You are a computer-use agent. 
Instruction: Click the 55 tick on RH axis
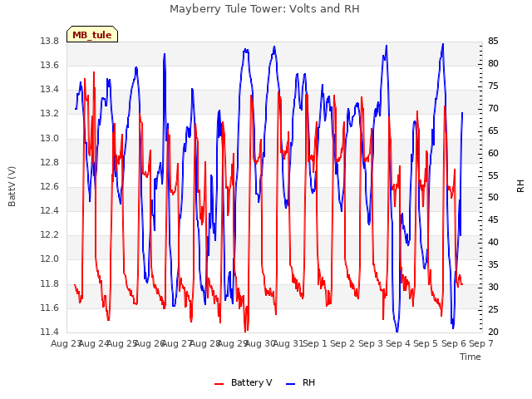tap(493, 175)
